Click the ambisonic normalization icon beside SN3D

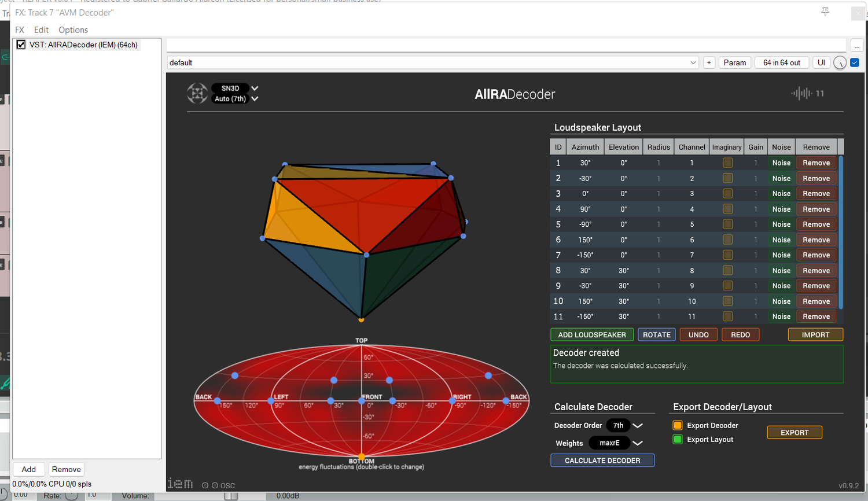[197, 93]
